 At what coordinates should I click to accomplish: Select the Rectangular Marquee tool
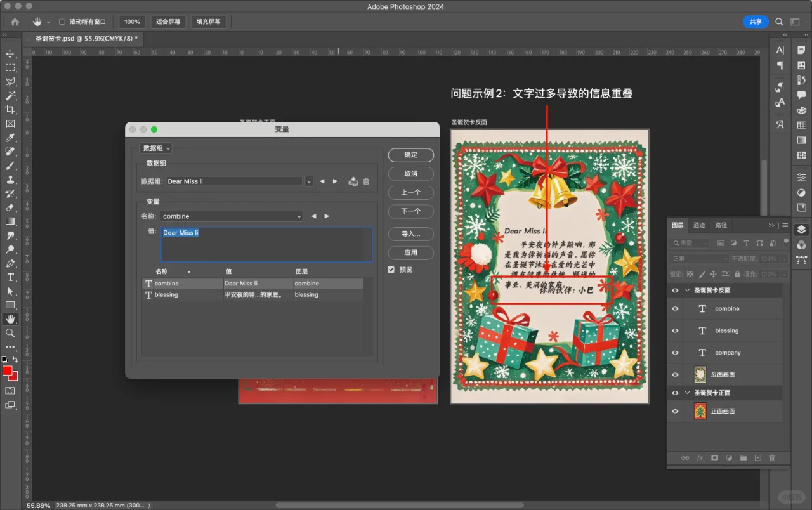(x=10, y=68)
